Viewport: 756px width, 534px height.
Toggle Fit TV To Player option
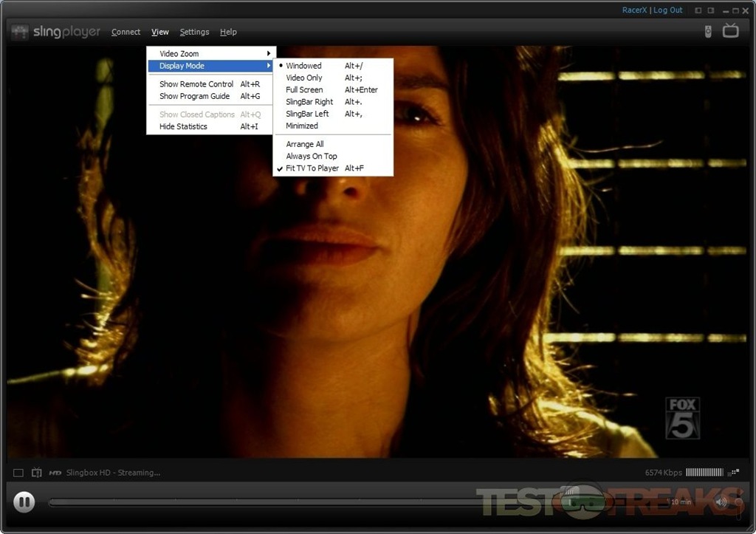point(312,168)
